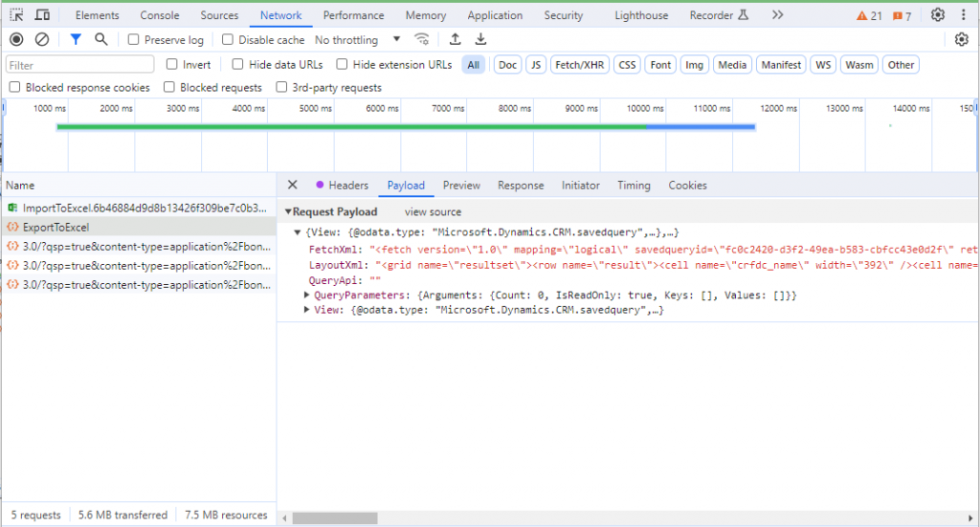Click the timeline overview request bar
This screenshot has width=980, height=527.
406,127
